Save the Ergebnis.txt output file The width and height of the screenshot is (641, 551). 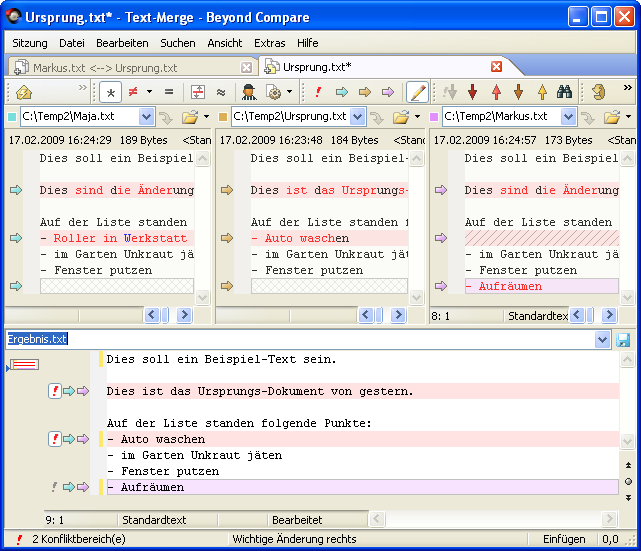click(x=624, y=340)
